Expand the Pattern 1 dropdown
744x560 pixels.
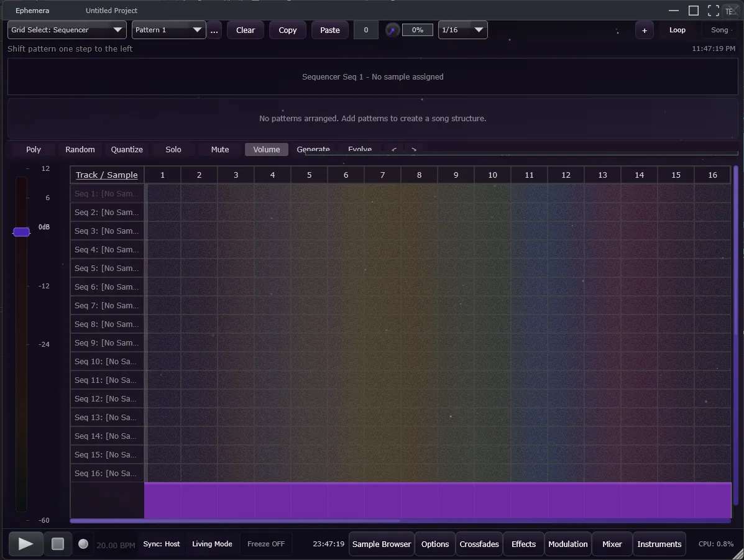168,30
